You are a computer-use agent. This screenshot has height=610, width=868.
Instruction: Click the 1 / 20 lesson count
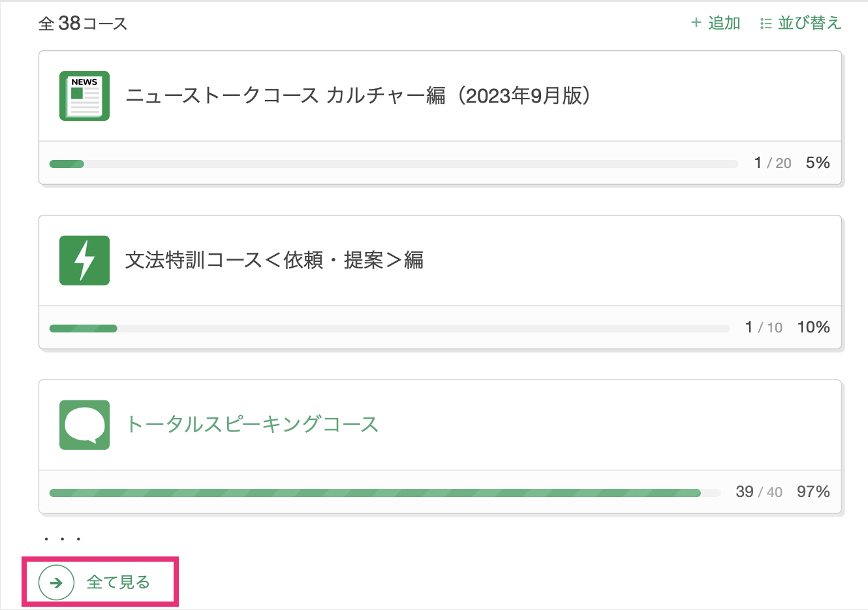point(772,163)
